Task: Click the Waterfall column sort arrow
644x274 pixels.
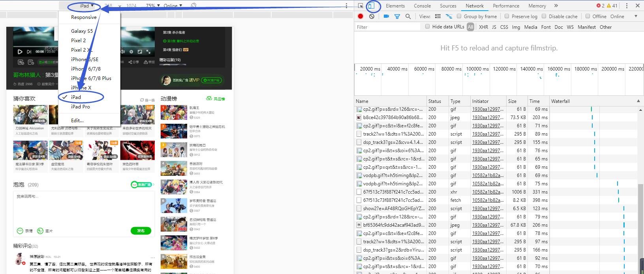Action: point(638,101)
